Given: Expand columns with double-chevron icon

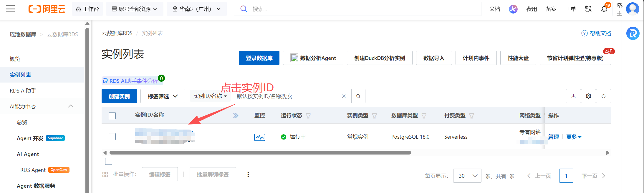Looking at the screenshot, I should tap(236, 115).
